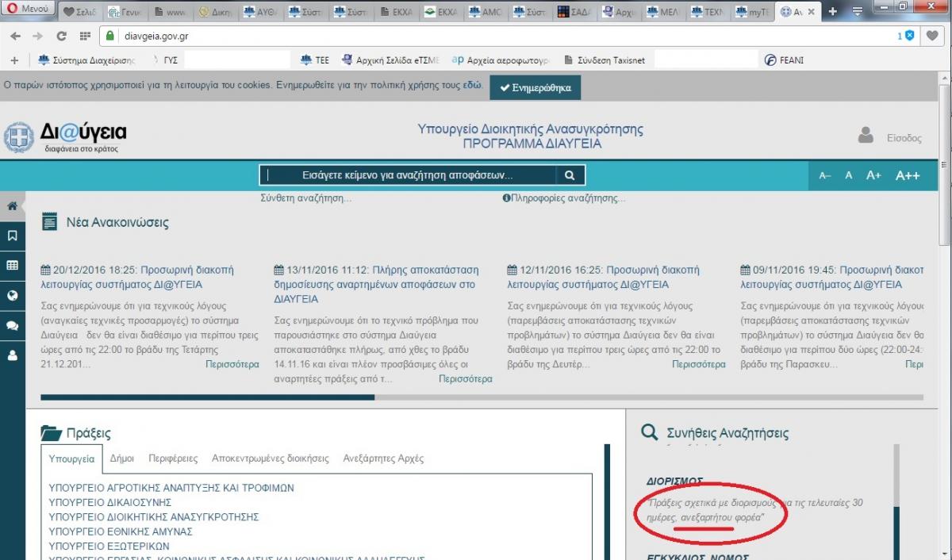Open the bookmark icon in left sidebar
This screenshot has height=560, width=952.
click(x=12, y=236)
